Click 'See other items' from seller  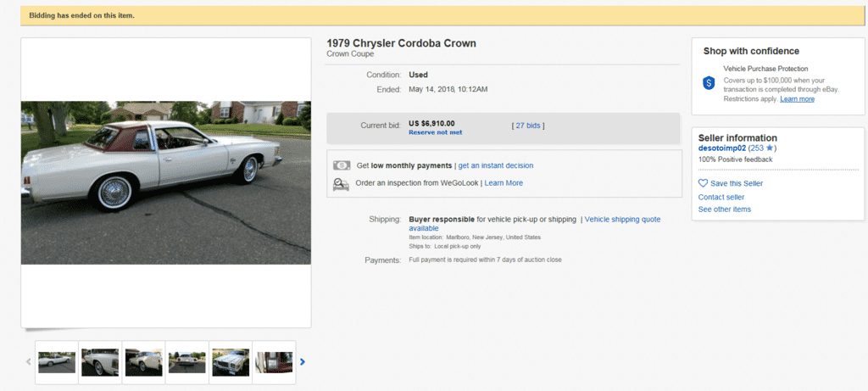725,209
